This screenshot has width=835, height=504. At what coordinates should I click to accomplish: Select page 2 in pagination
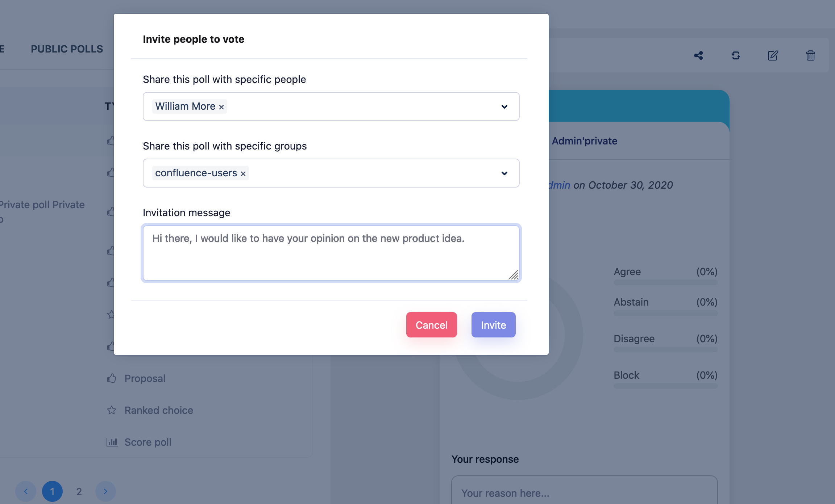[x=79, y=491]
